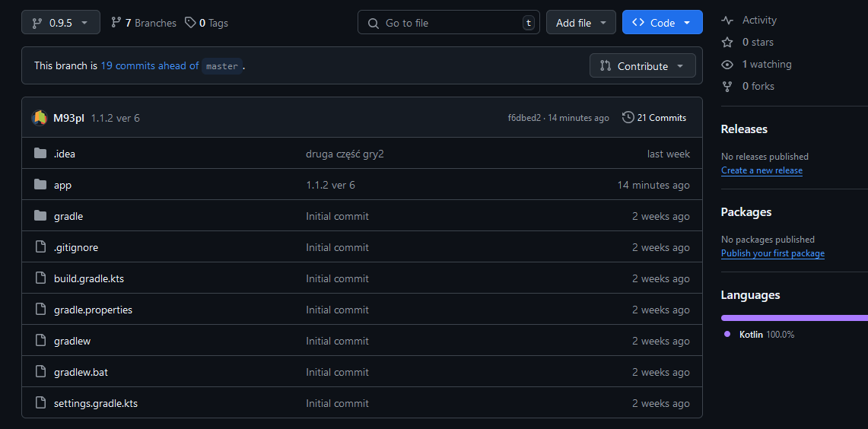Open the 7 Branches link
This screenshot has height=429, width=868.
(x=143, y=23)
